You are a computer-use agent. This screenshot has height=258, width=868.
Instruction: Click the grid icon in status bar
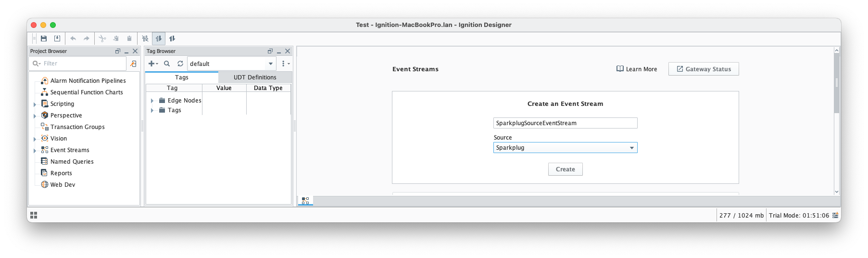34,215
